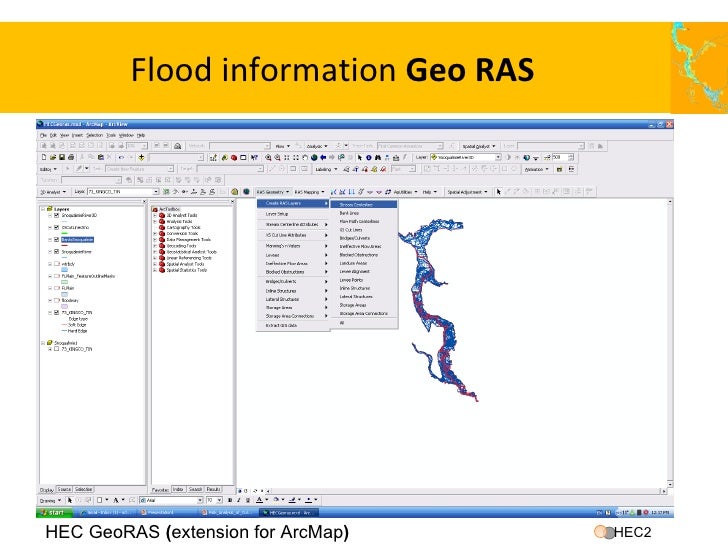This screenshot has height=546, width=728.
Task: Click the Print toolbar icon
Action: tap(71, 157)
